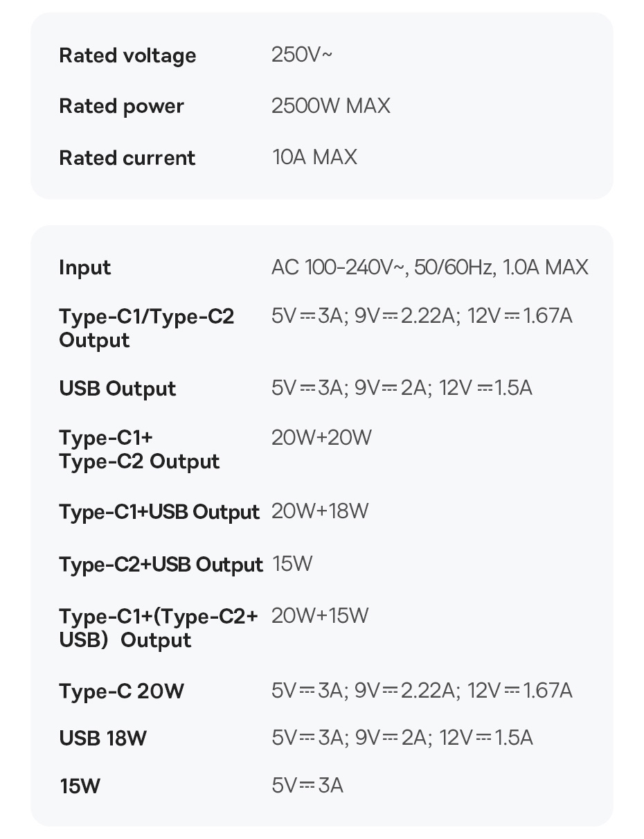
Task: Click the "Type-C 20W" row label
Action: coord(121,691)
